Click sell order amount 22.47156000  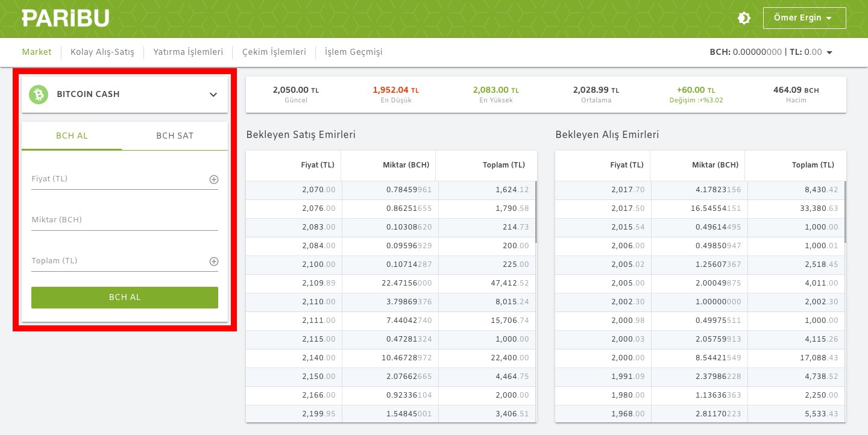(406, 284)
